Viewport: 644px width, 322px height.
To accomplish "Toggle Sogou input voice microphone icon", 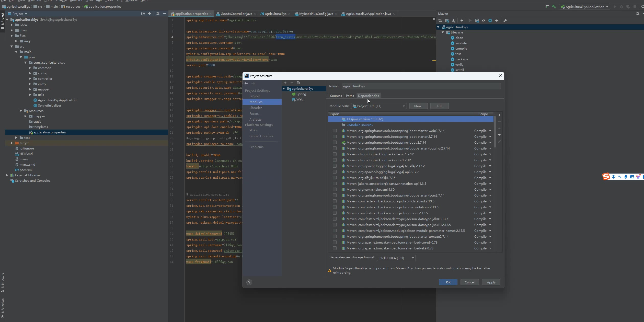I will (x=626, y=177).
